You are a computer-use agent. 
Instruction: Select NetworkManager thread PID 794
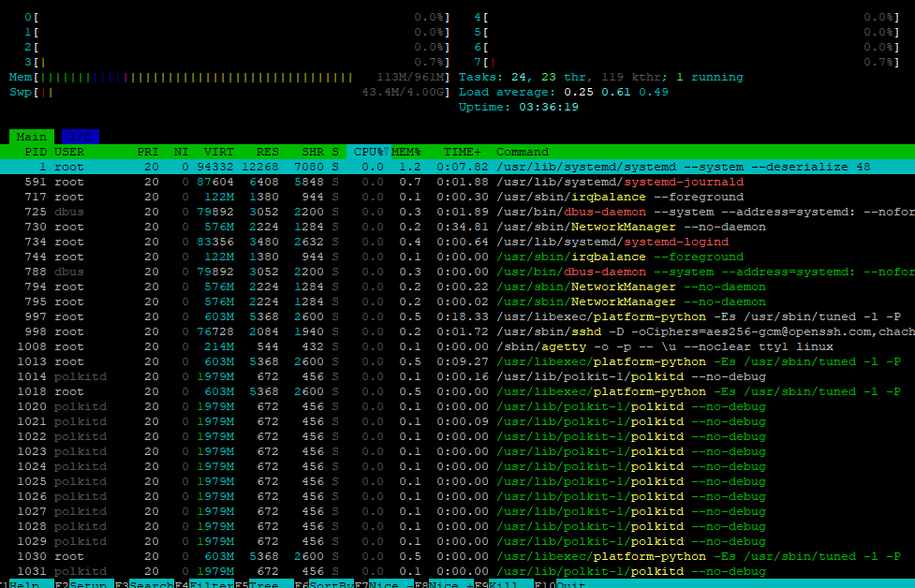click(x=457, y=287)
